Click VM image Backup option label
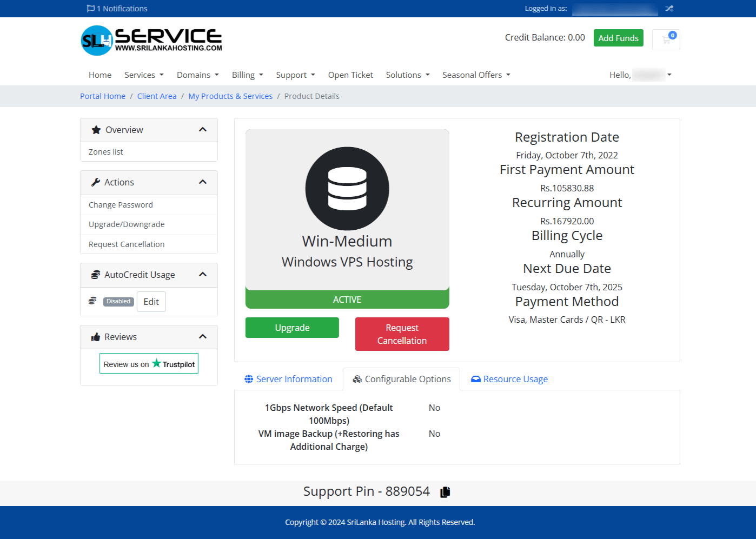756x539 pixels. pyautogui.click(x=329, y=440)
